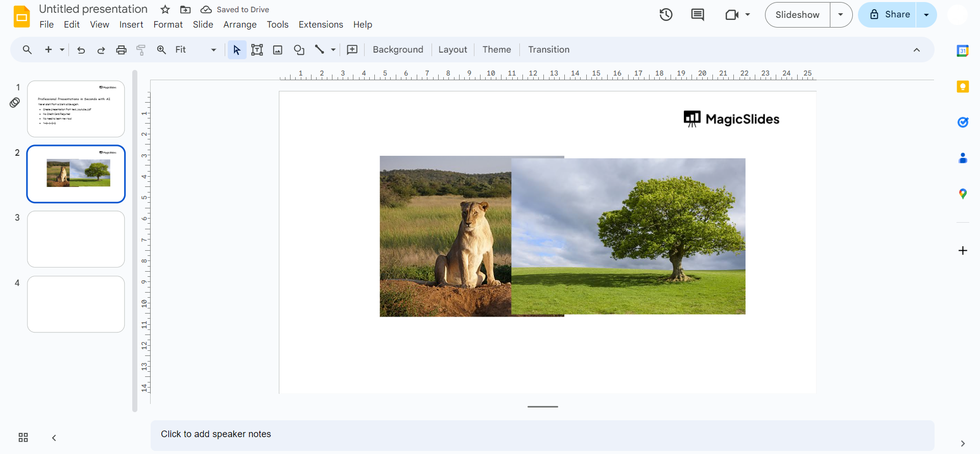Open the Help menu
980x454 pixels.
[363, 25]
